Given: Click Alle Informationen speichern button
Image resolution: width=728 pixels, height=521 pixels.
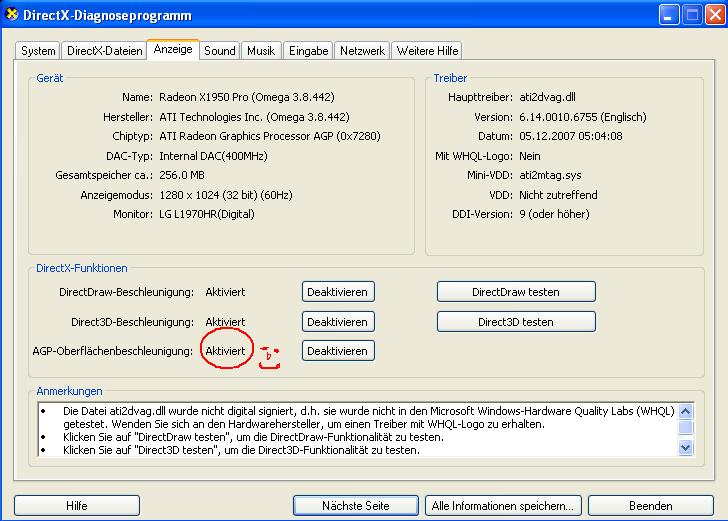Looking at the screenshot, I should 503,505.
